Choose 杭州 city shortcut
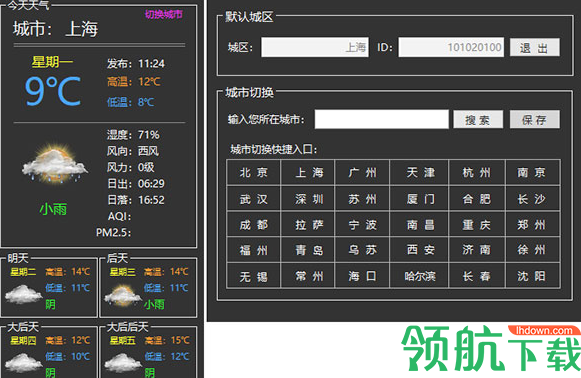 477,172
